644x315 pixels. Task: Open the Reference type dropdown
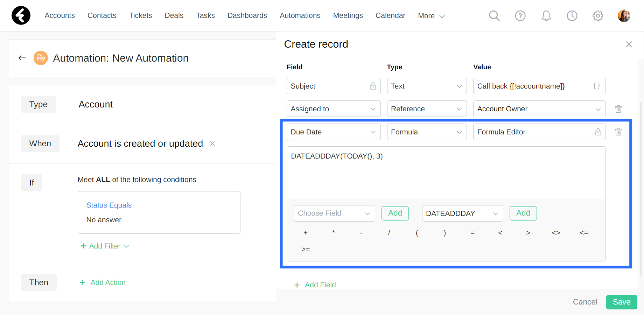click(x=427, y=109)
